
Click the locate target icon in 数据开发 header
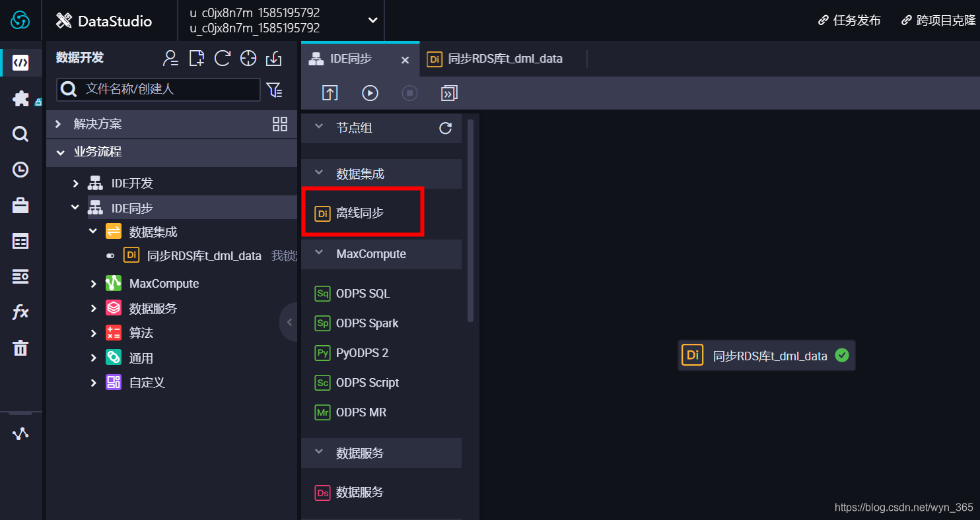click(x=248, y=58)
